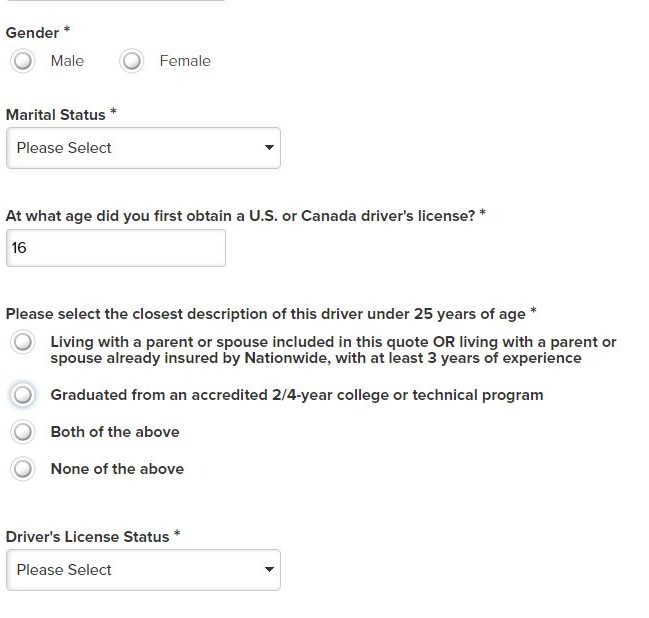The image size is (649, 618).
Task: Click the "Gender" field label
Action: pyautogui.click(x=32, y=33)
